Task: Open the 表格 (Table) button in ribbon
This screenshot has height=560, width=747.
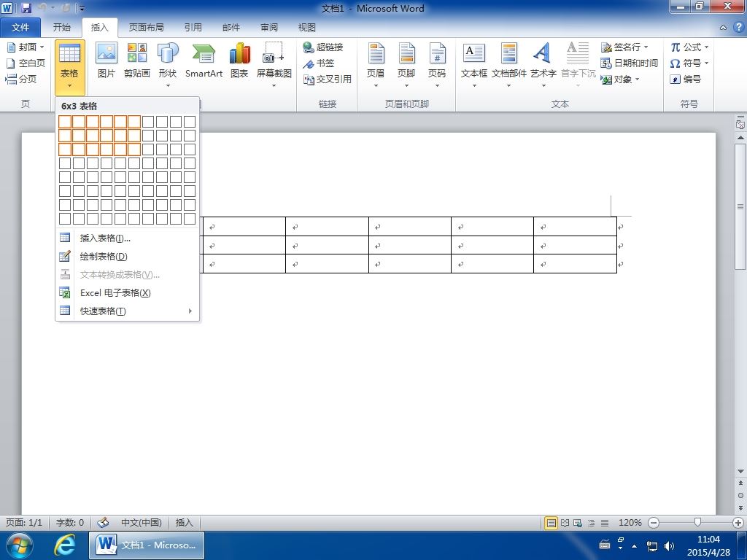Action: click(x=69, y=66)
